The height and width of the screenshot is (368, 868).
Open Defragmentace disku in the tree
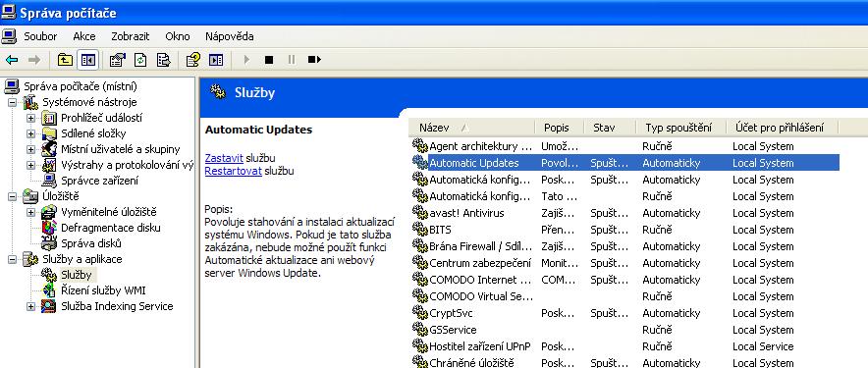click(x=111, y=228)
